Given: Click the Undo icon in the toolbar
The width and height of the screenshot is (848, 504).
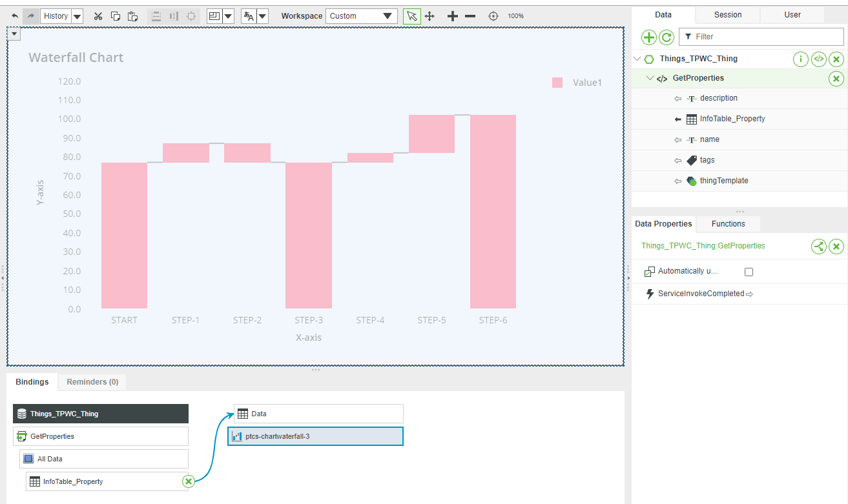Looking at the screenshot, I should [14, 15].
